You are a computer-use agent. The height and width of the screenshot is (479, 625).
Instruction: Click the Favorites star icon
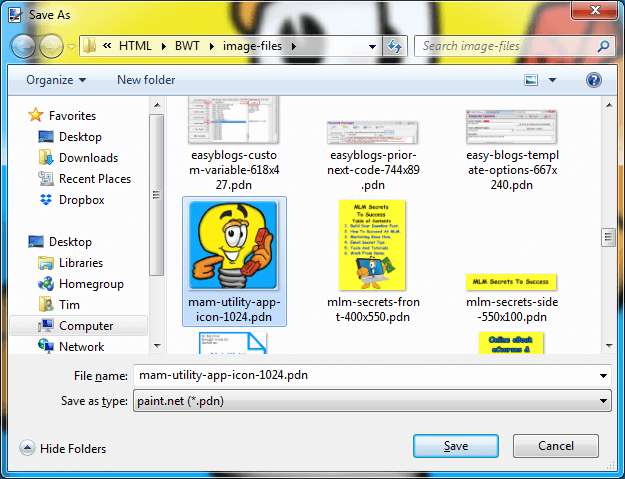click(35, 115)
